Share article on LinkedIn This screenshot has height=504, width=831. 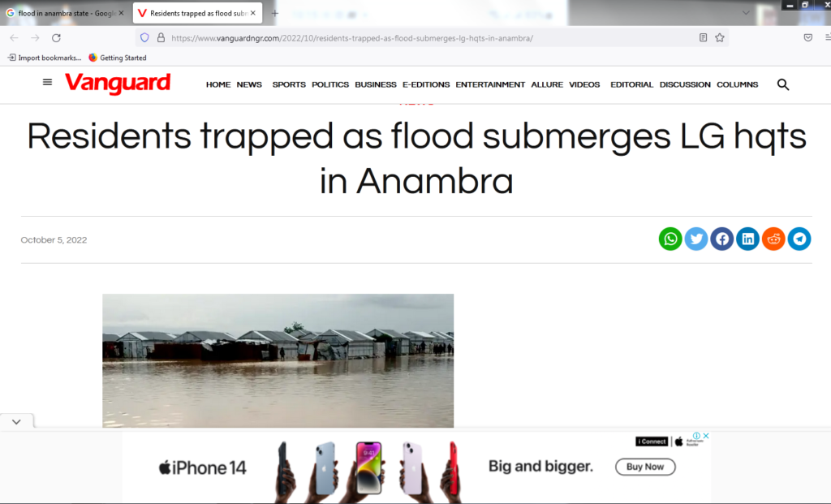(747, 239)
